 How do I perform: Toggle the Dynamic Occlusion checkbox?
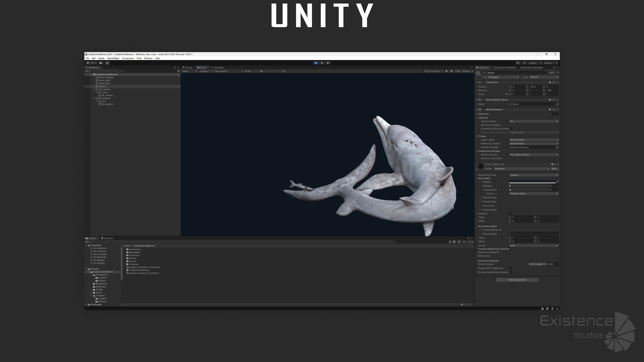511,158
